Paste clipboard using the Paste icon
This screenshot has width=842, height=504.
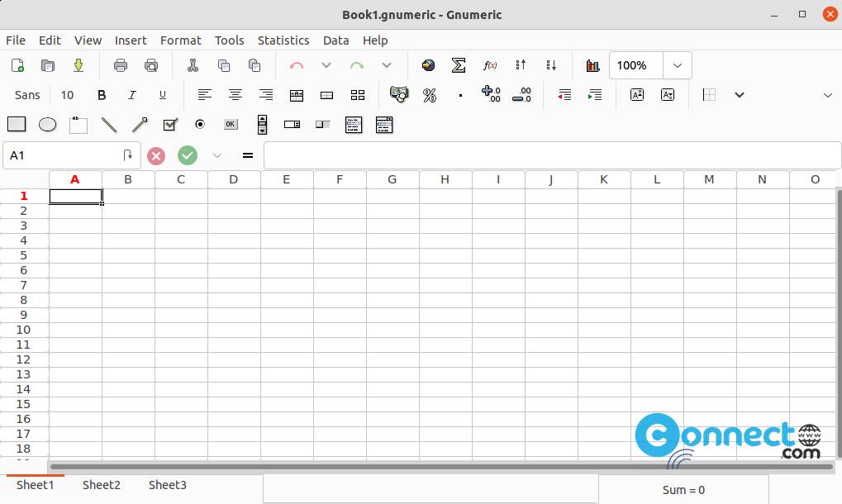(255, 65)
